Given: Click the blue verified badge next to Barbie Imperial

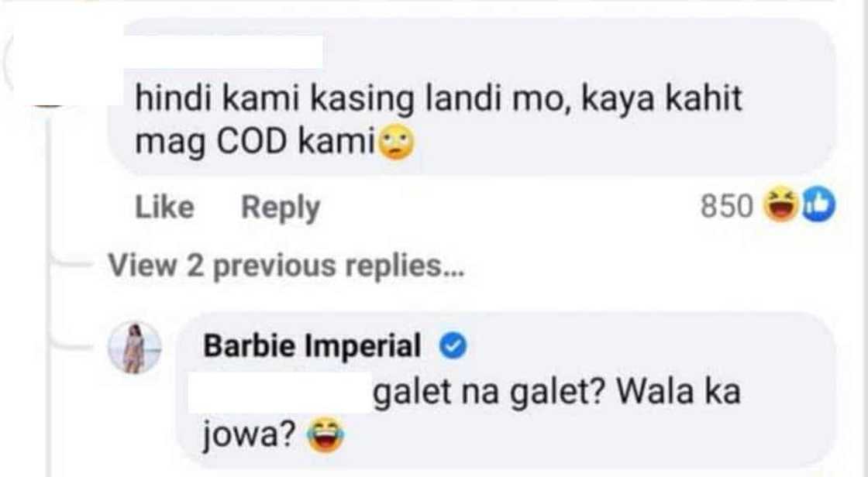Looking at the screenshot, I should tap(453, 347).
